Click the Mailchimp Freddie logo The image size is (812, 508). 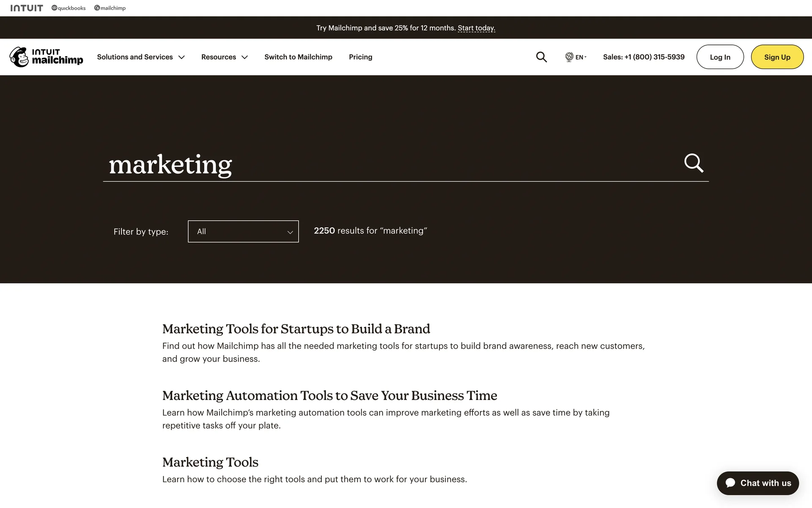click(x=19, y=57)
